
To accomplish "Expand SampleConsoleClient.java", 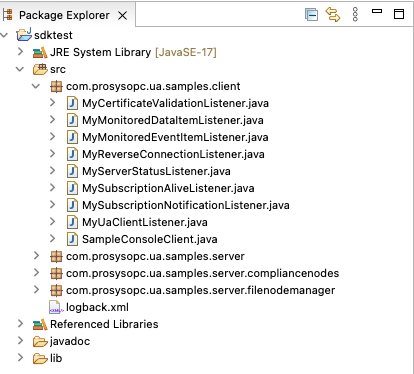I will [53, 239].
